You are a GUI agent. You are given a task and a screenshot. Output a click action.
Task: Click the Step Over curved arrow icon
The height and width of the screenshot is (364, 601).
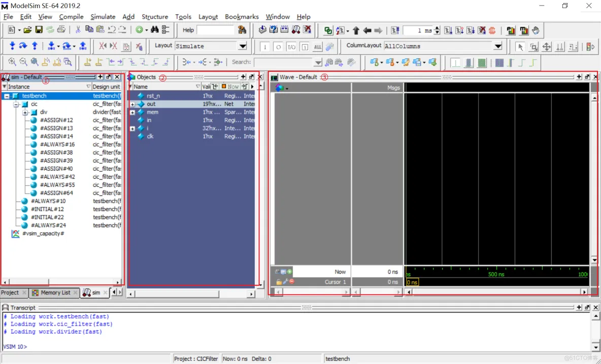[23, 46]
